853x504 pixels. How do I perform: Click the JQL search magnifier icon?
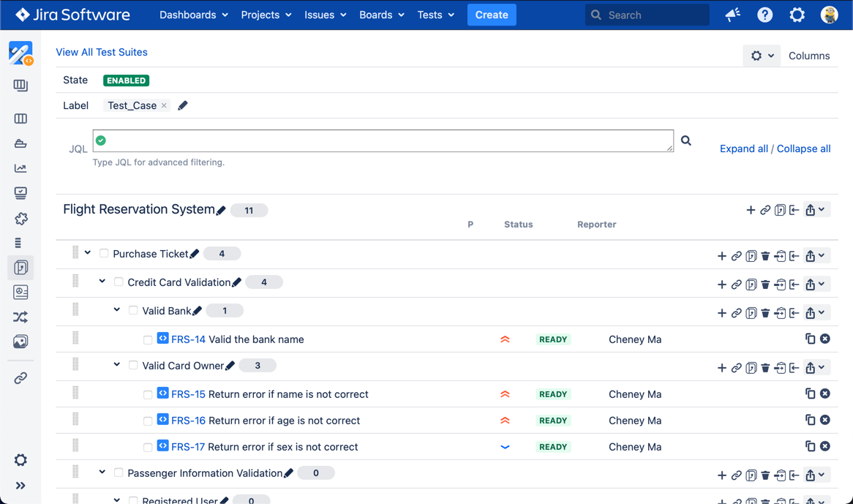[x=686, y=140]
